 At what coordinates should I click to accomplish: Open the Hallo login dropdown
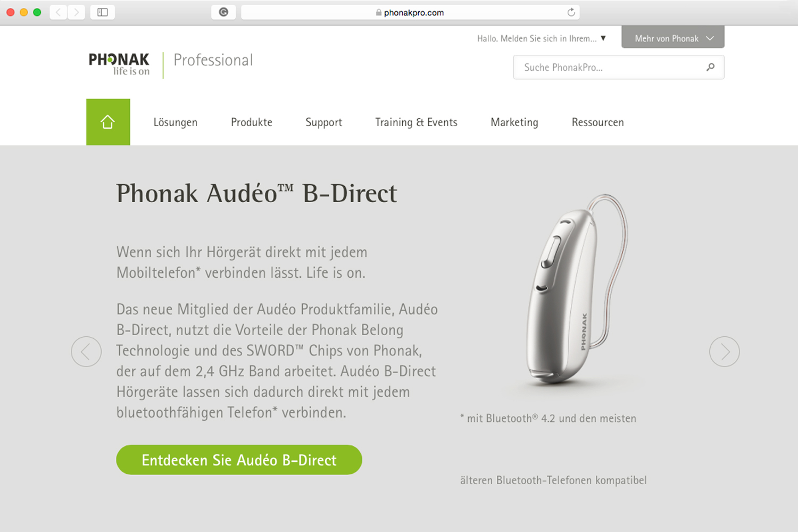pos(542,38)
